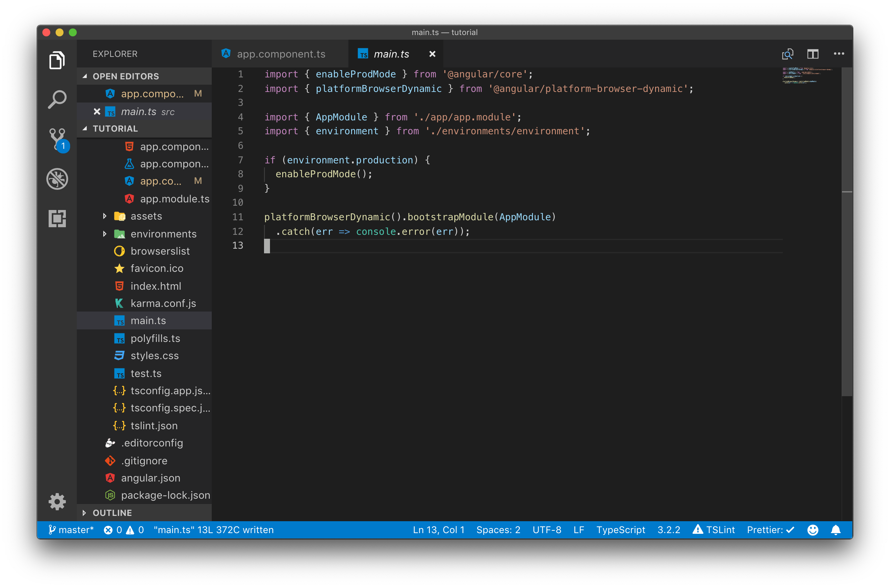This screenshot has width=890, height=588.
Task: Open modified app.co... file marked M in tree
Action: (x=144, y=181)
